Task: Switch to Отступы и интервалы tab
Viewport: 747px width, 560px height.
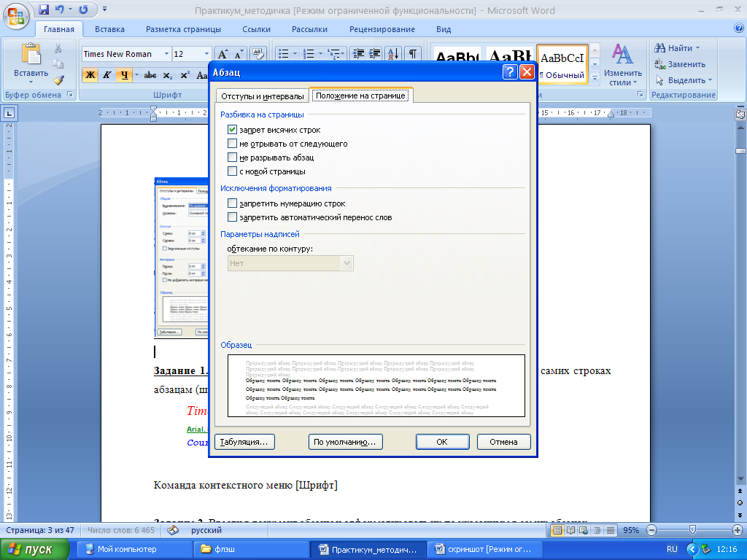Action: 262,96
